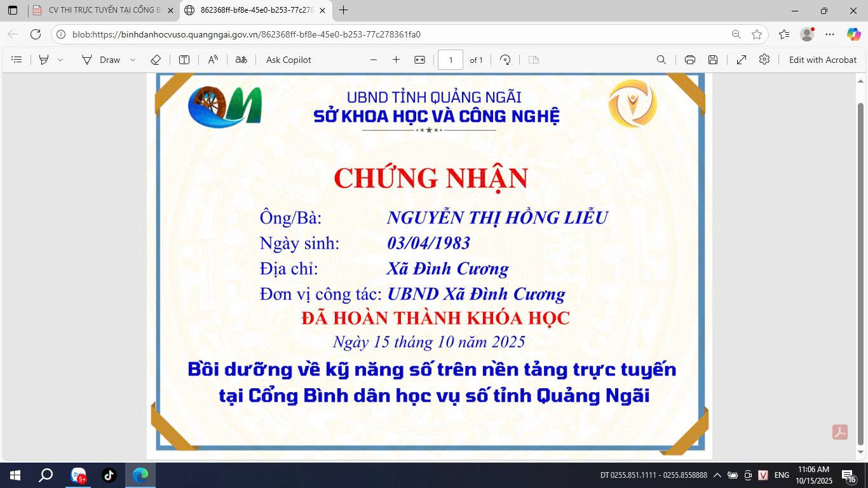
Task: Search within the PDF
Action: click(661, 60)
